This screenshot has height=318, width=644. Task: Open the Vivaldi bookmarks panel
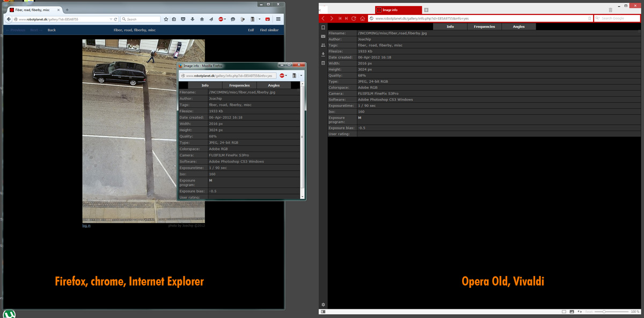[323, 27]
